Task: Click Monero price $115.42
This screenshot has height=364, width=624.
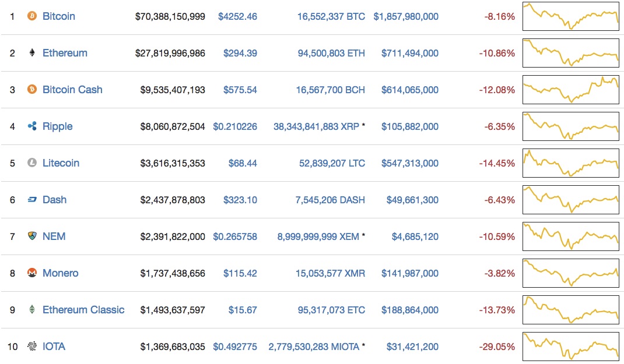Action: [240, 273]
